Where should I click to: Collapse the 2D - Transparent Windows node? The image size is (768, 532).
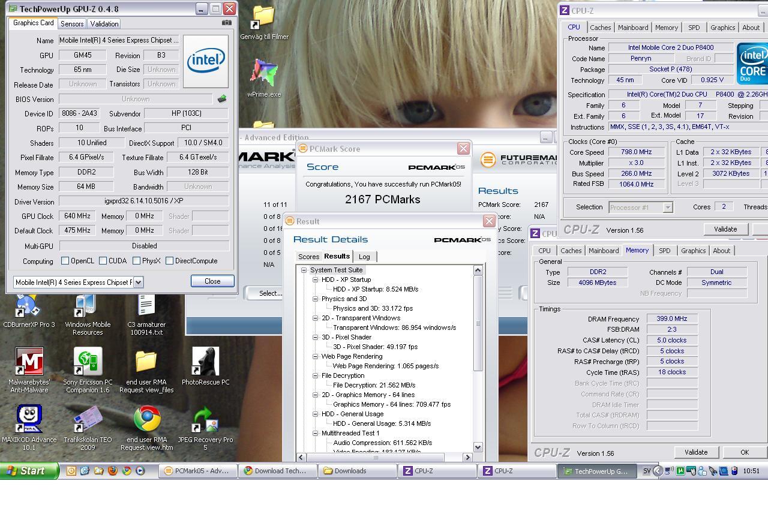click(315, 318)
